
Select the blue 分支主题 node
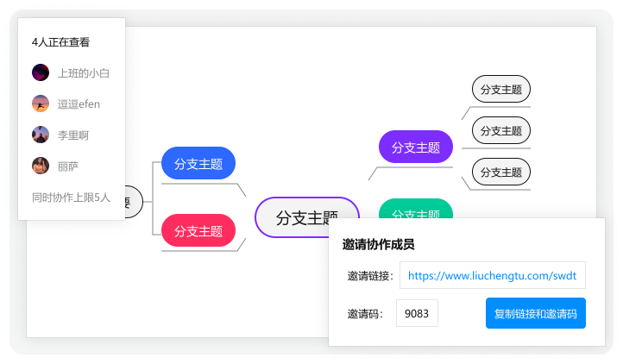pyautogui.click(x=198, y=164)
